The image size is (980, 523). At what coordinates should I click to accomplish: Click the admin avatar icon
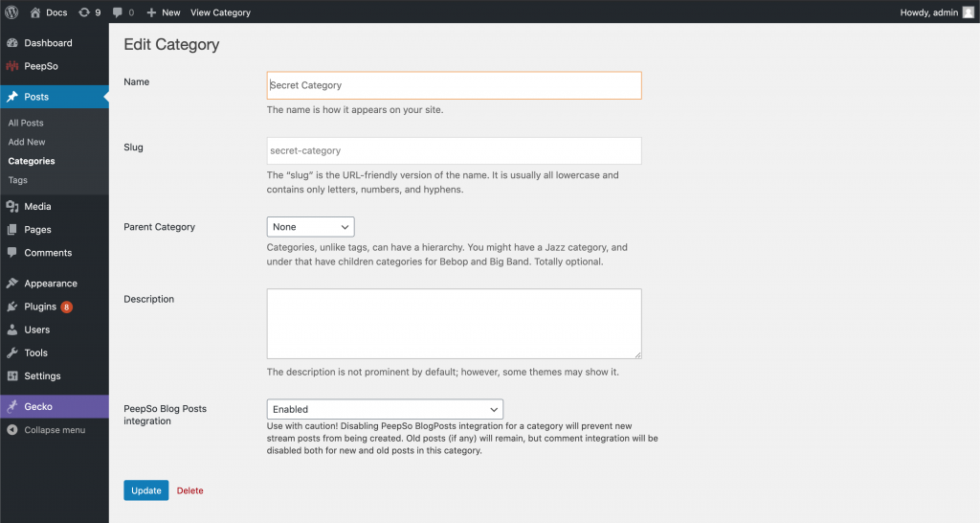tap(969, 12)
